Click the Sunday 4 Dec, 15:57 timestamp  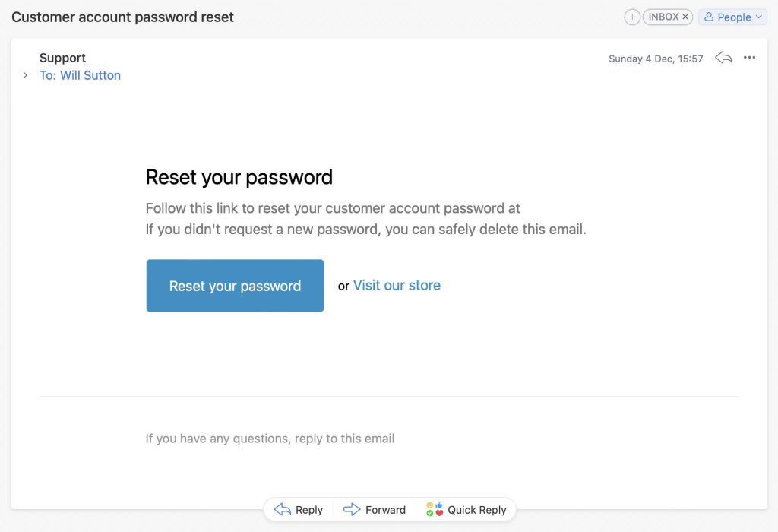[x=656, y=59]
